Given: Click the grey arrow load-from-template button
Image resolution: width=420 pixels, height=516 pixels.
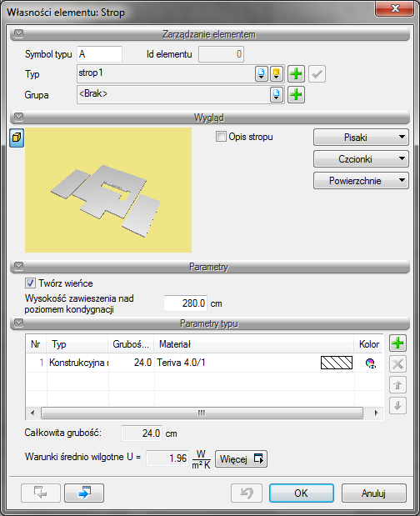Looking at the screenshot, I should click(x=41, y=493).
